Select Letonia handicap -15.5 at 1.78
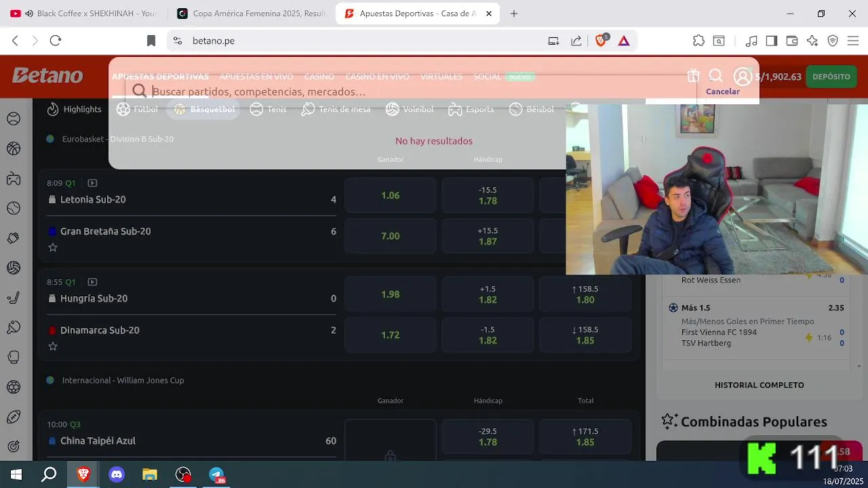868x488 pixels. tap(488, 195)
